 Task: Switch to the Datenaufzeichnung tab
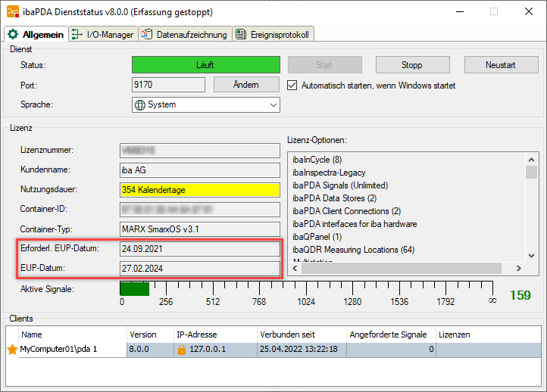[185, 35]
